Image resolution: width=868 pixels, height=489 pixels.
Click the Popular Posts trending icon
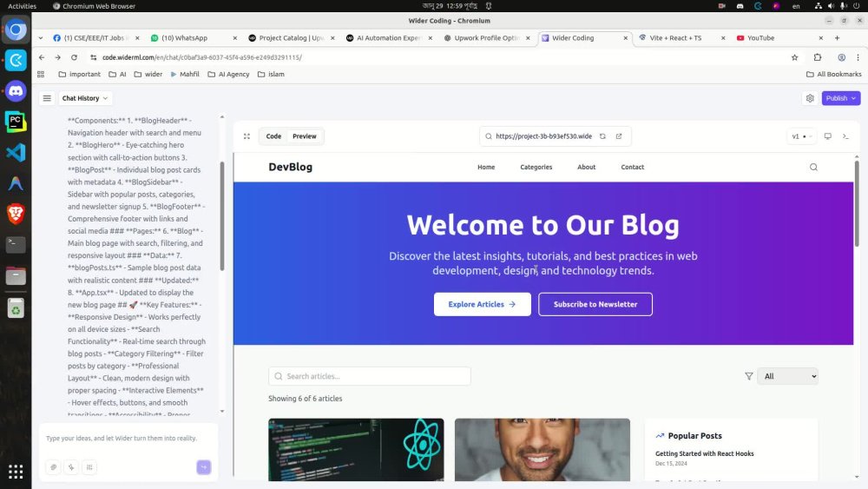click(660, 436)
